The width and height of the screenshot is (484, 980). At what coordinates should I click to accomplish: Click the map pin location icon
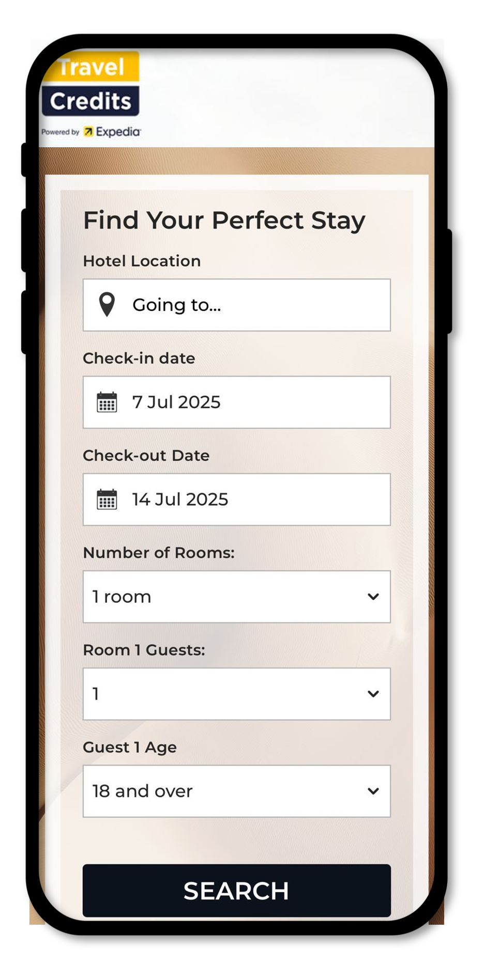pos(107,305)
